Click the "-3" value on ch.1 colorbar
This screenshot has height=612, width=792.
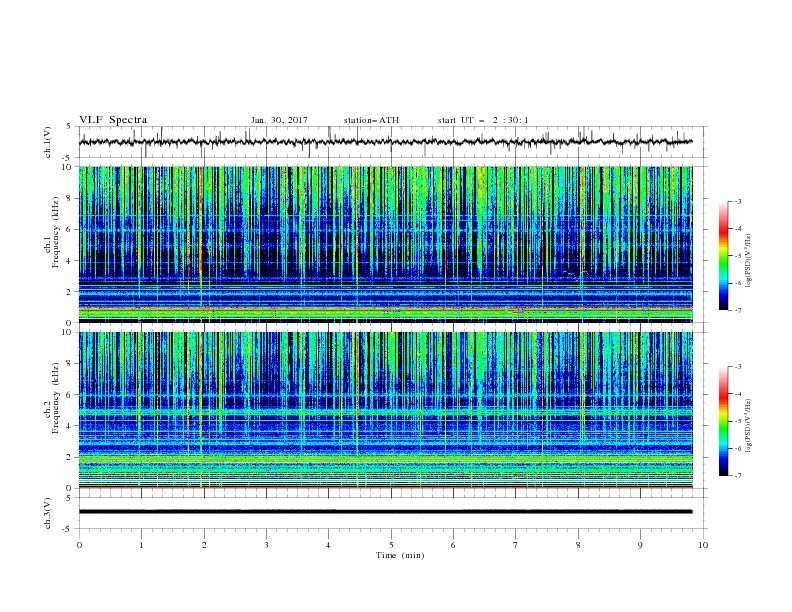737,201
